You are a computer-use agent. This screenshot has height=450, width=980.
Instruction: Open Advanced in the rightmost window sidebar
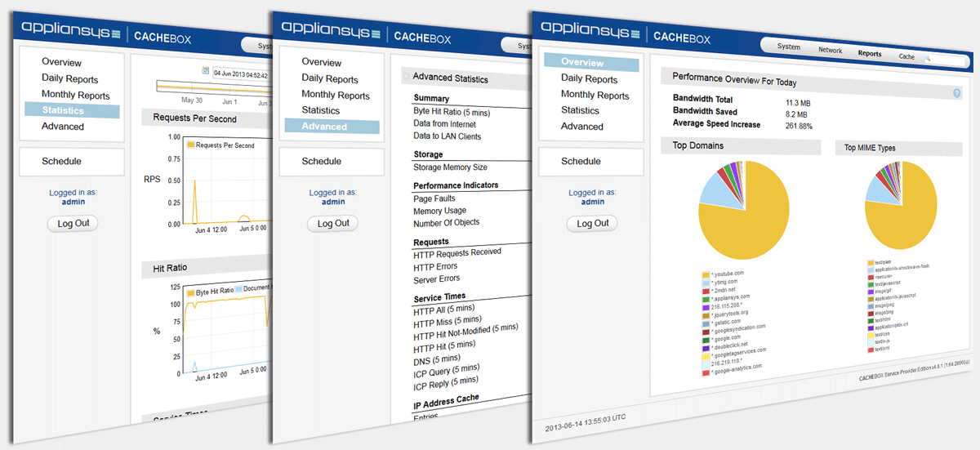(582, 127)
